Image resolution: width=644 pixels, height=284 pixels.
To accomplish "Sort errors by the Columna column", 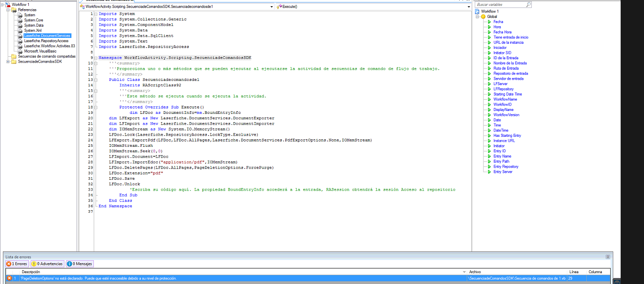I will pos(599,271).
